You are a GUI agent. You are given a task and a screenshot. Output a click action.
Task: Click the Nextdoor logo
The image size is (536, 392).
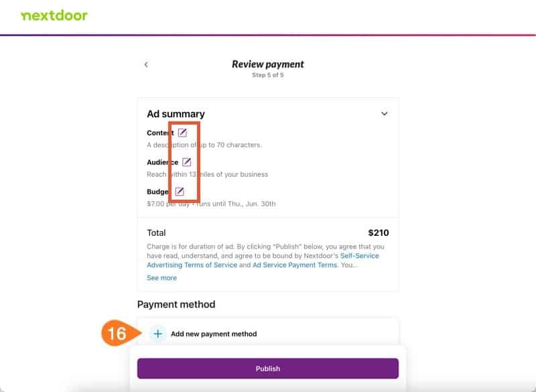tap(54, 15)
